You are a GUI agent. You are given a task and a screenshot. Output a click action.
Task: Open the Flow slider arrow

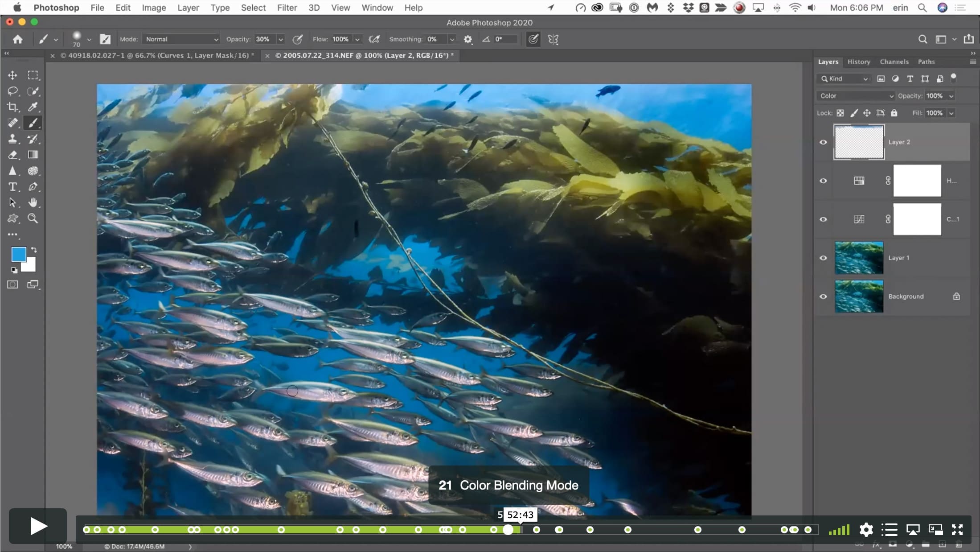click(357, 39)
